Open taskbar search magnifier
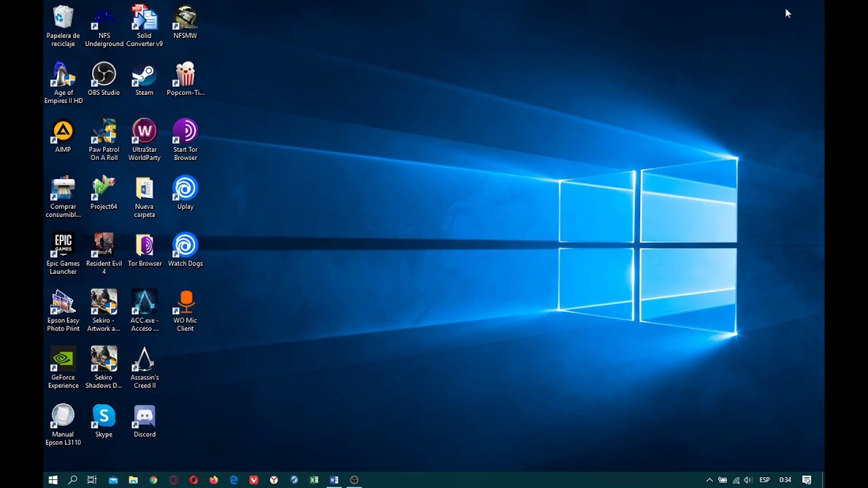Screen dimensions: 868x488 pos(73,480)
